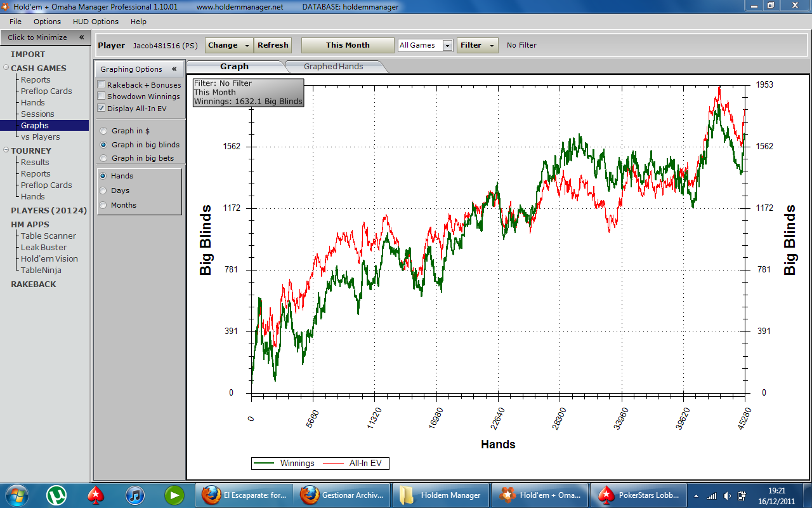Image resolution: width=812 pixels, height=508 pixels.
Task: Open the Windows Start menu orb
Action: point(16,495)
